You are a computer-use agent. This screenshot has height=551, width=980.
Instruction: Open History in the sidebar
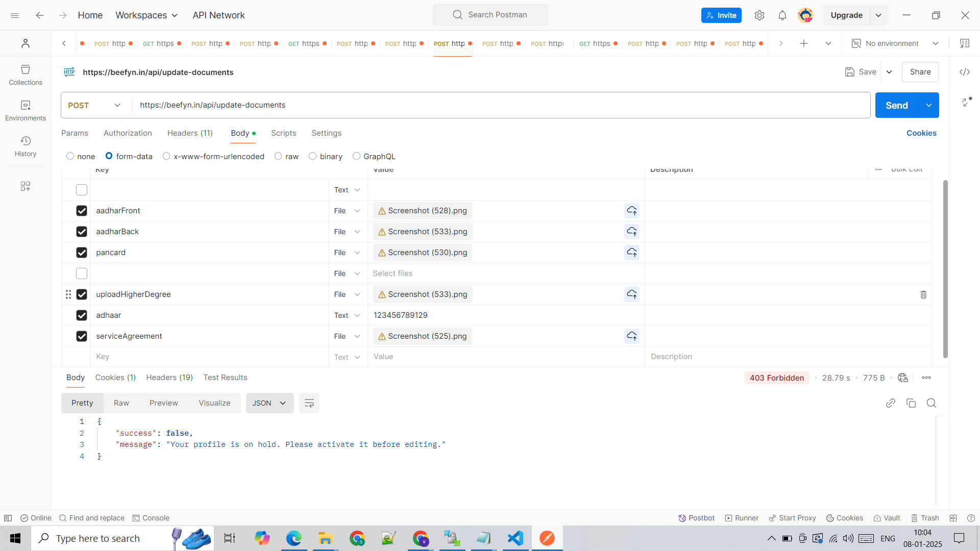click(26, 146)
